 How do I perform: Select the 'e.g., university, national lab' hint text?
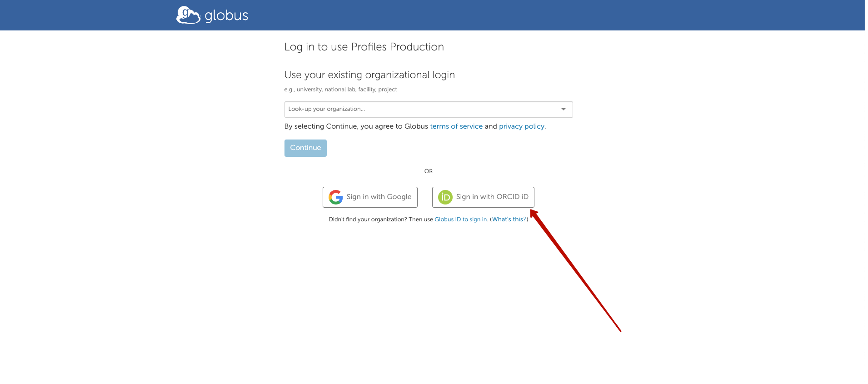coord(340,90)
